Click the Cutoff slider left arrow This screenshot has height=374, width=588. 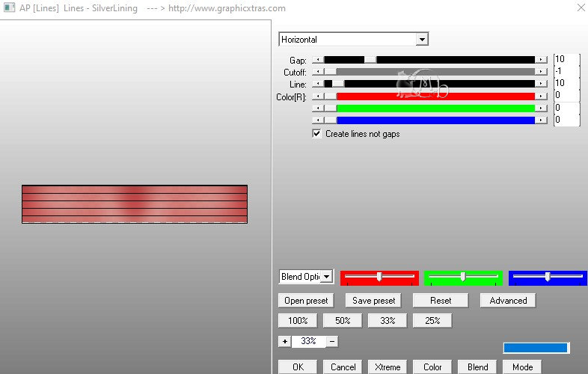[x=318, y=72]
